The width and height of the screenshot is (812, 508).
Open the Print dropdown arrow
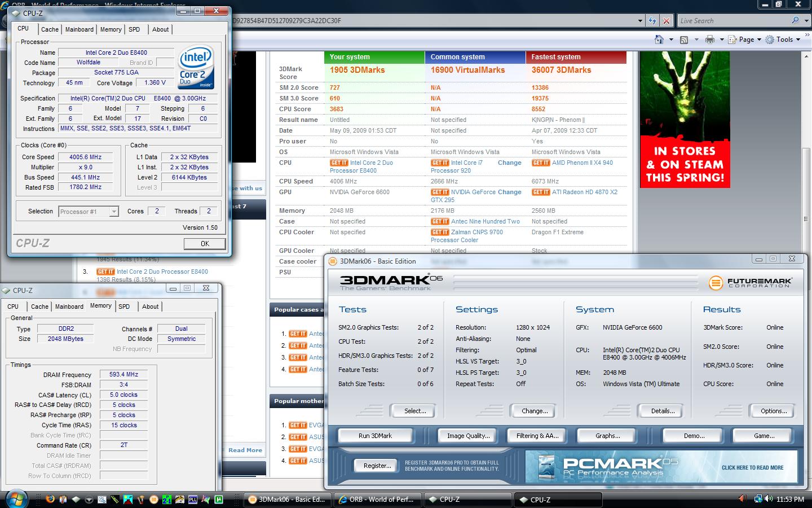[x=722, y=40]
